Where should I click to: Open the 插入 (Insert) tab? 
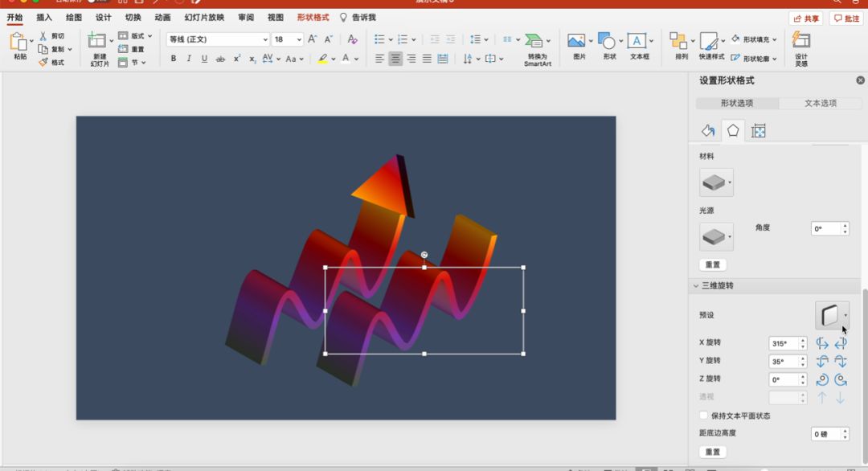click(43, 18)
